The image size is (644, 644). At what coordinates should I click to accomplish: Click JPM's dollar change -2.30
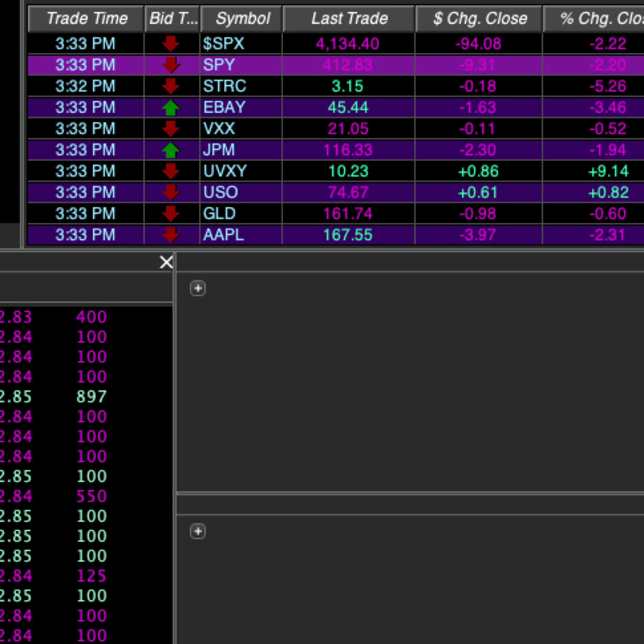pos(477,150)
